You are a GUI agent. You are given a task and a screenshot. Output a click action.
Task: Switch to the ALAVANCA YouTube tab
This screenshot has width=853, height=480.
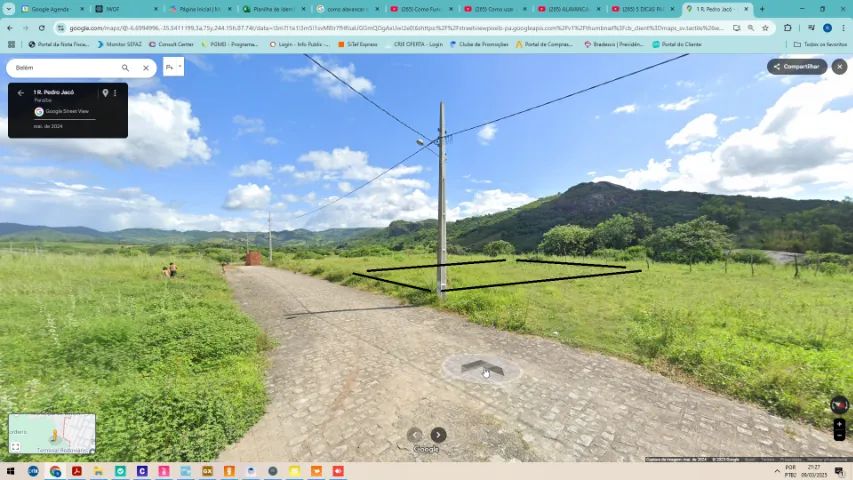[x=570, y=9]
